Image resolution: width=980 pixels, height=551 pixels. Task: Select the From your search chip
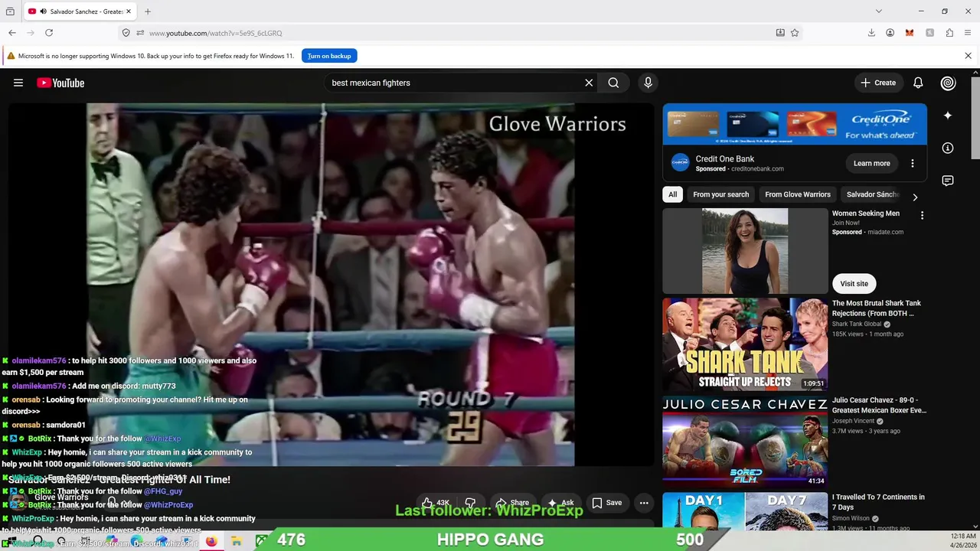[x=721, y=194]
